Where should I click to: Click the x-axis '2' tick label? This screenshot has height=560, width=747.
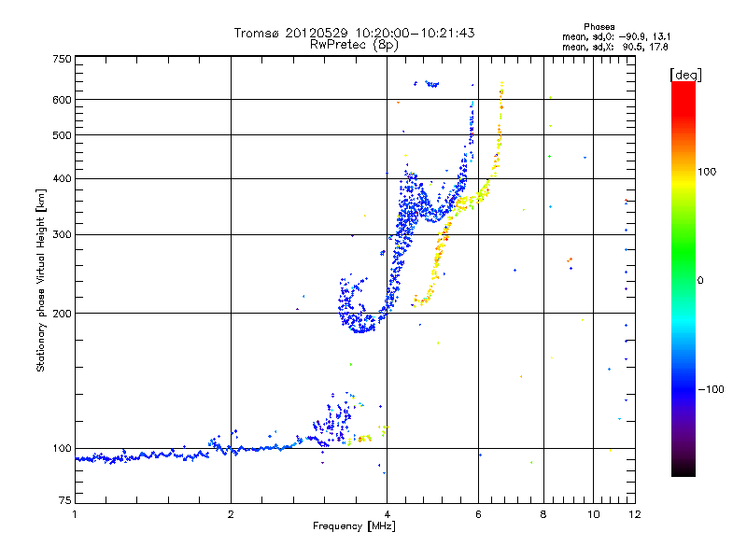tap(231, 514)
